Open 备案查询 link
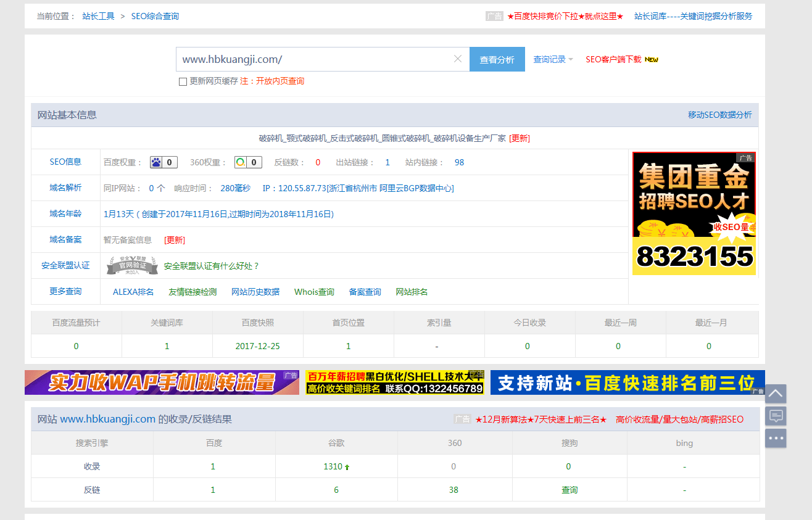 click(365, 292)
